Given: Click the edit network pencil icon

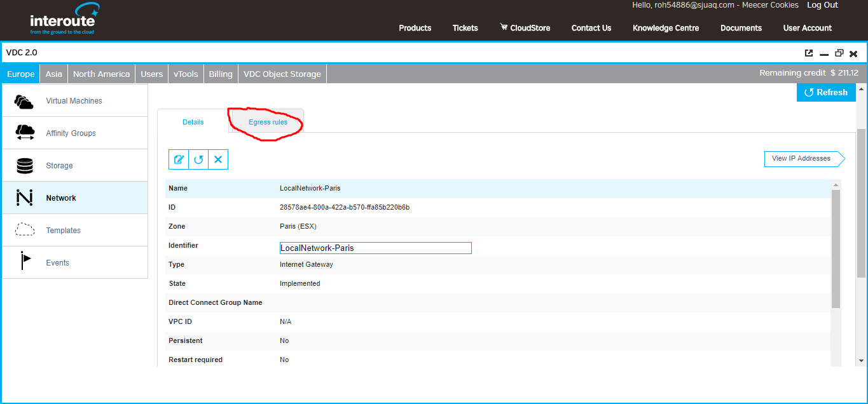Looking at the screenshot, I should (x=179, y=159).
